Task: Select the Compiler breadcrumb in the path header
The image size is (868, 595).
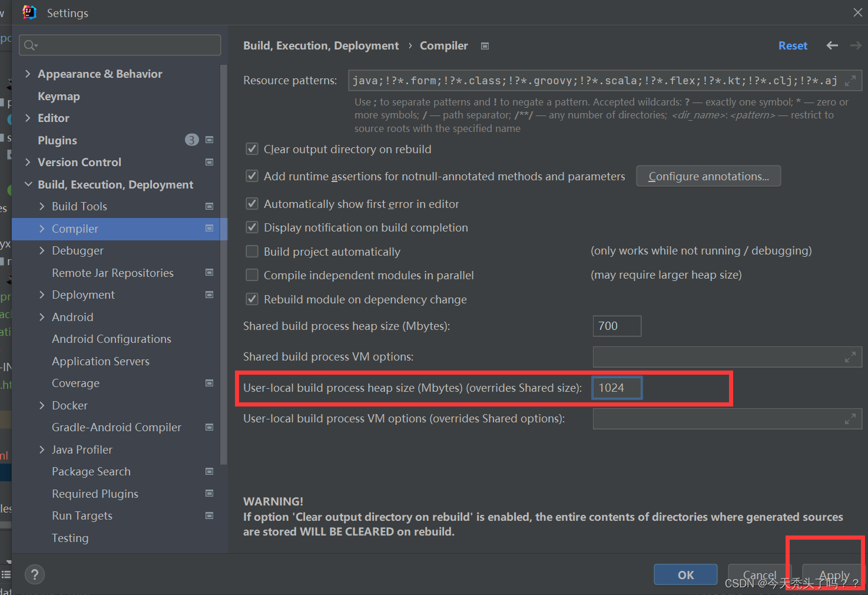Action: pos(443,45)
